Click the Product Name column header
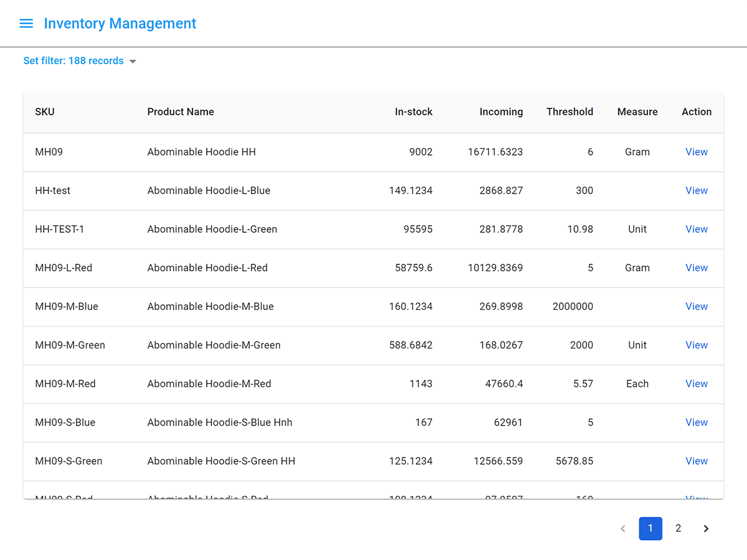 point(181,112)
